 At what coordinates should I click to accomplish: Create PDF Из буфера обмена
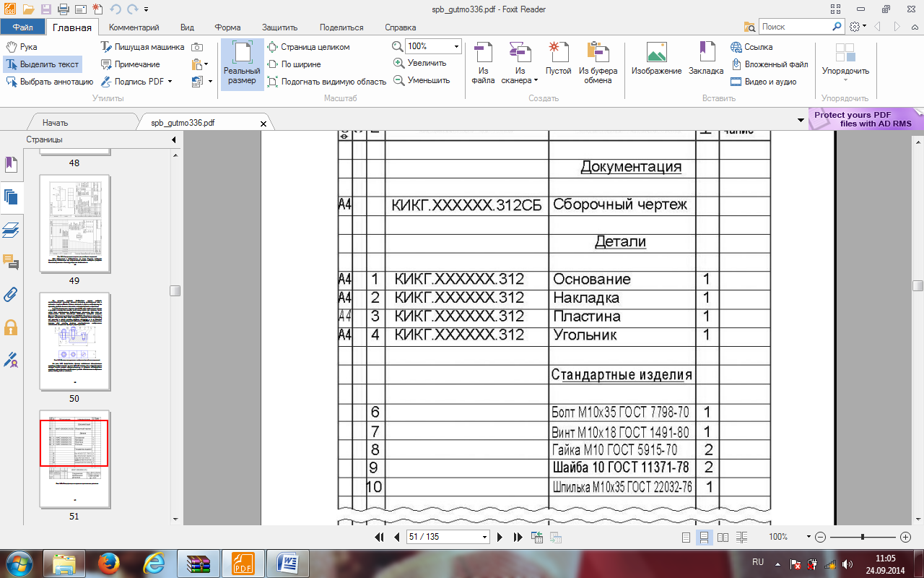(598, 64)
